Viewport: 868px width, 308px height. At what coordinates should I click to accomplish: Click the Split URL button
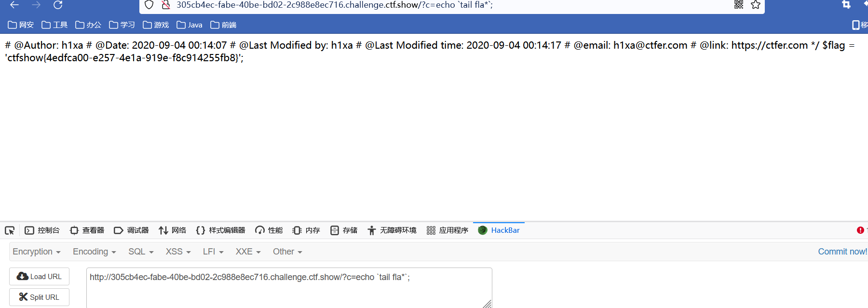point(40,297)
